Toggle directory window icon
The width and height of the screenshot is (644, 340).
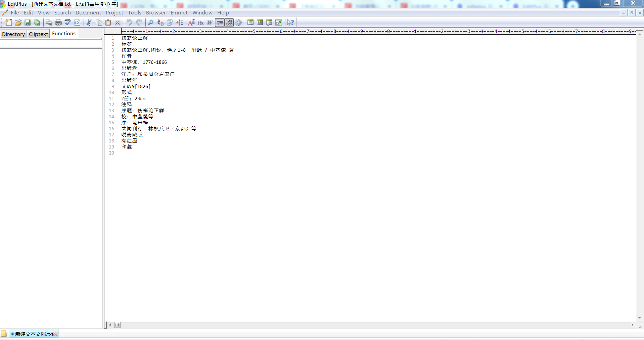(260, 23)
